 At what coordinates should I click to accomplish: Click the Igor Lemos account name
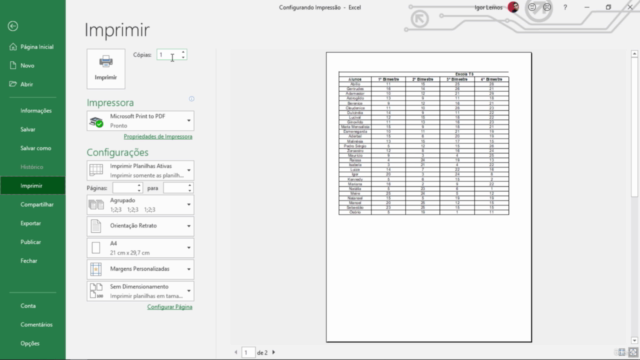488,7
